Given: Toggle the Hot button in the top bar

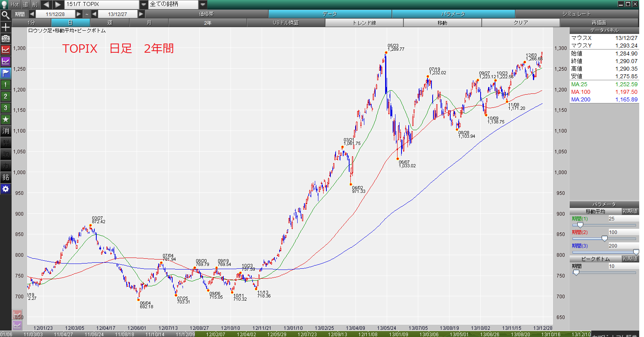Looking at the screenshot, I should coord(14,4).
